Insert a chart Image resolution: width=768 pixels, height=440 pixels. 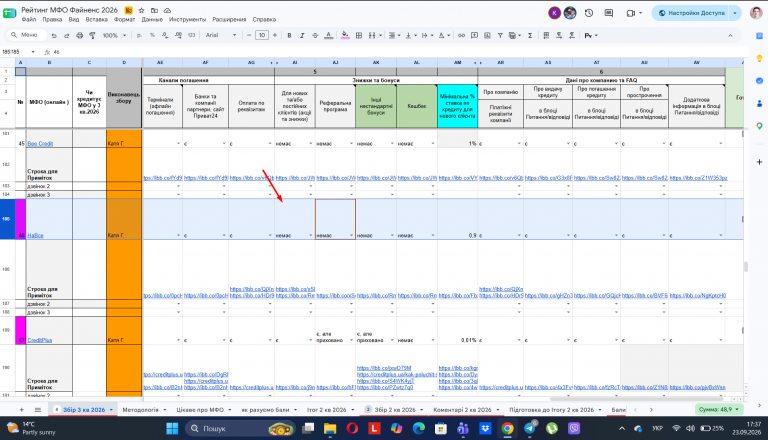[487, 35]
